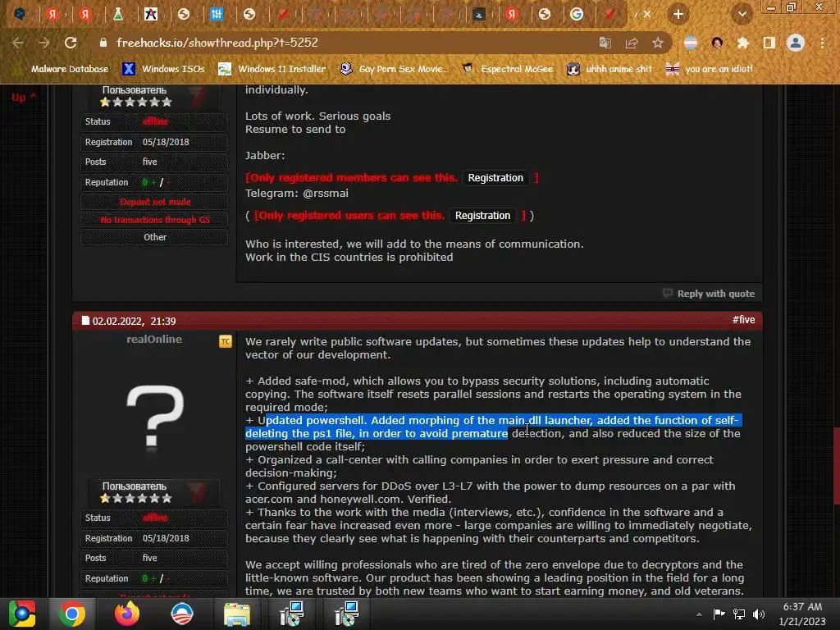Open realOnline's user profile

(x=154, y=339)
